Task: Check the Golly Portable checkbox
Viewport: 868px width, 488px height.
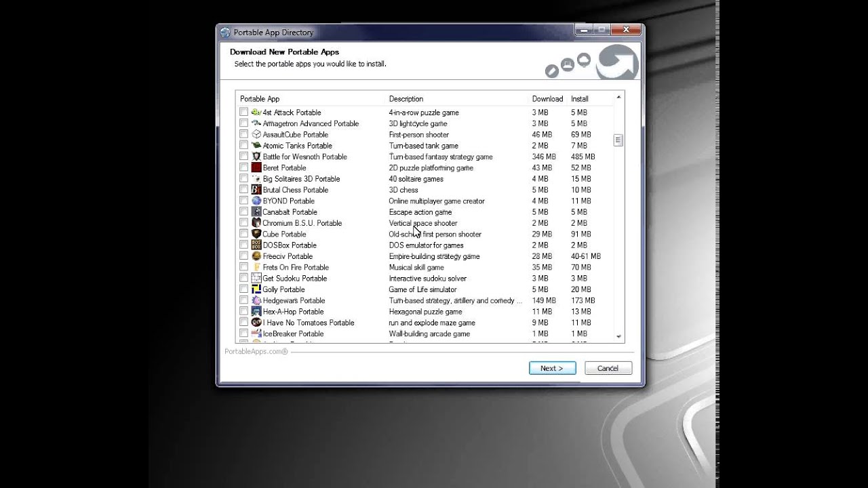Action: (243, 289)
